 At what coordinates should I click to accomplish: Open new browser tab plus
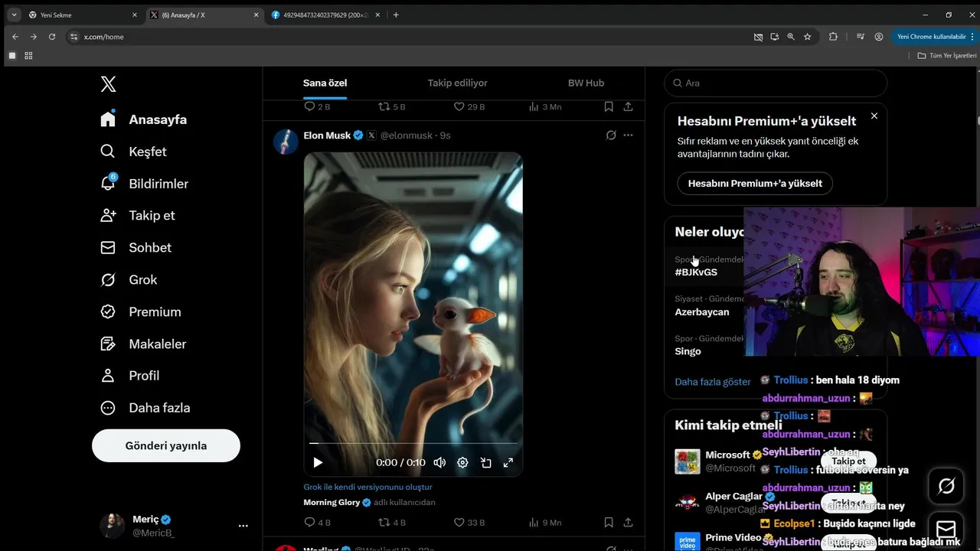coord(396,15)
